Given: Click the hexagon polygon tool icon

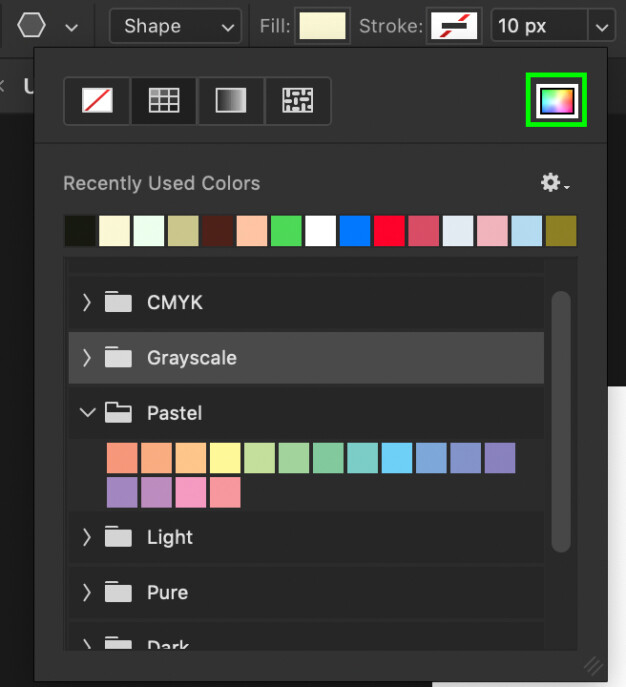Looking at the screenshot, I should 32,25.
